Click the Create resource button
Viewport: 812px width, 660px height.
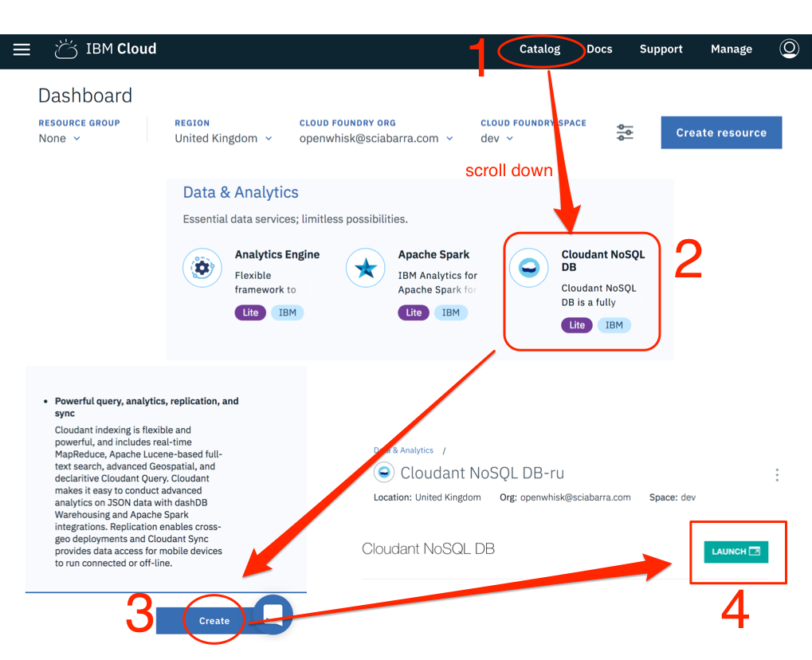coord(721,132)
